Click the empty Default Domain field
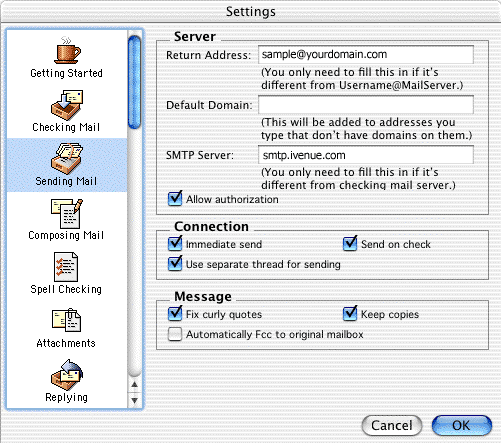 (366, 105)
